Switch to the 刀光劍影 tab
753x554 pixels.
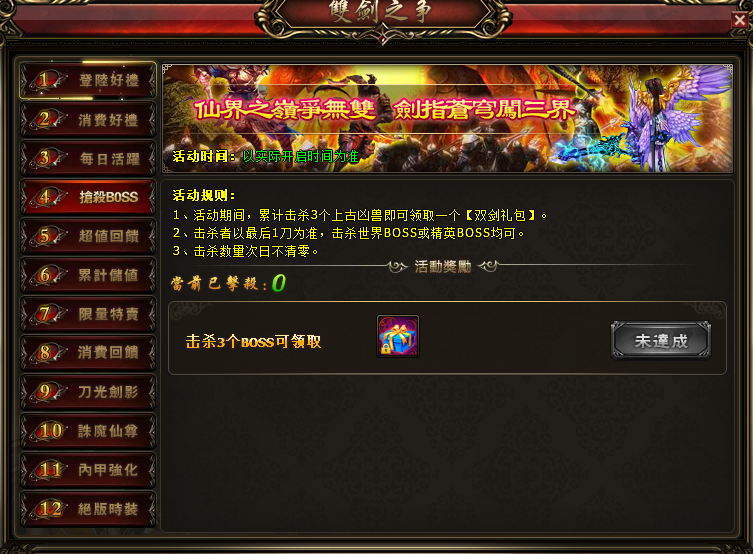pos(88,392)
